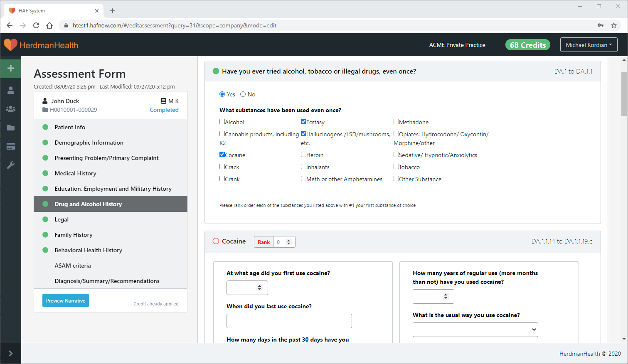628x364 pixels.
Task: Open the group users icon in sidebar
Action: pos(11,109)
